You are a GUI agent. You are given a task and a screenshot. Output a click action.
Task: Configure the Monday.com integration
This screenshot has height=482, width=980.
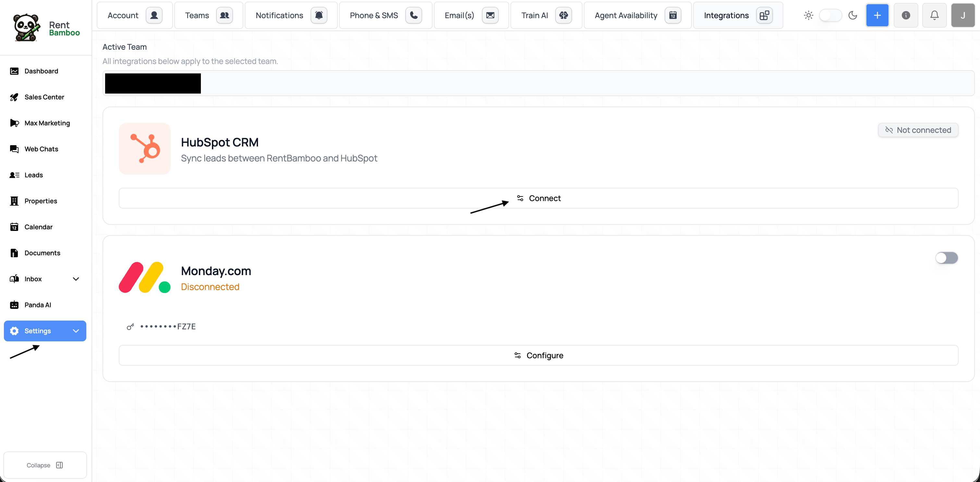[538, 355]
